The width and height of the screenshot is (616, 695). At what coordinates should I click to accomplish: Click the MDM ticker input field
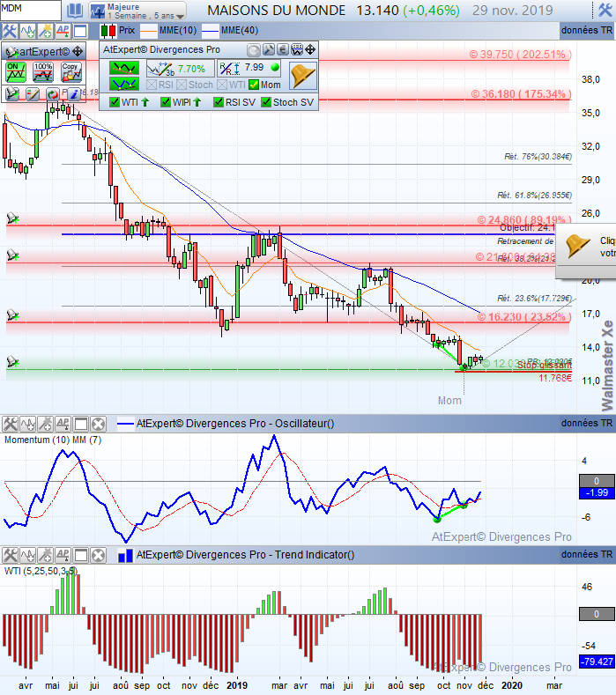31,11
